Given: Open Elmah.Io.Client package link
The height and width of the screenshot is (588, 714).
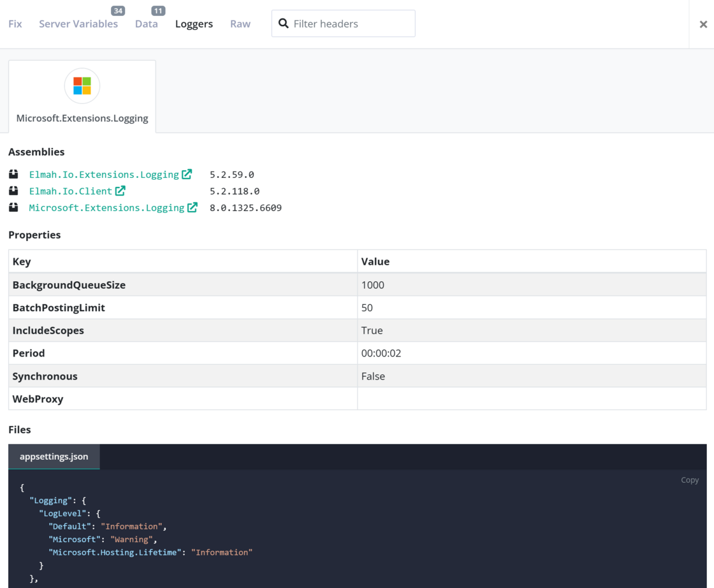Looking at the screenshot, I should (71, 191).
